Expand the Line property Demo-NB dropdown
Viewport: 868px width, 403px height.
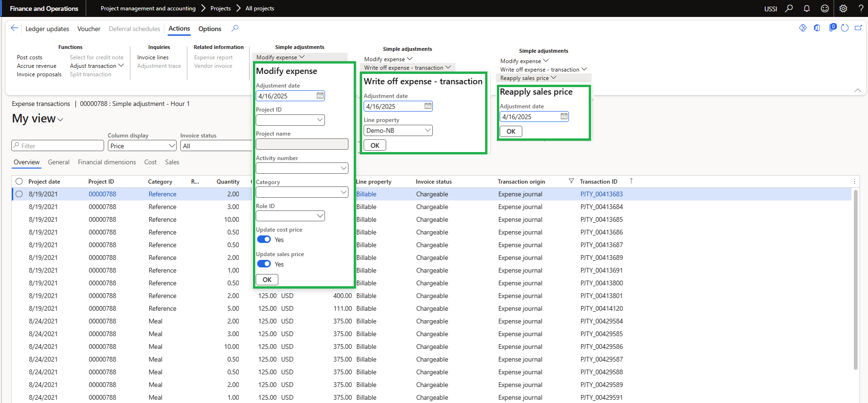tap(427, 130)
